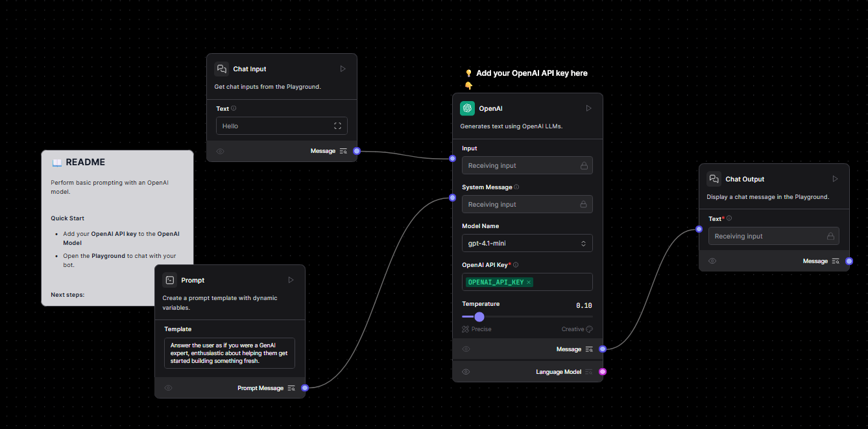Click the Prompt node terminal icon
868x429 pixels.
170,280
